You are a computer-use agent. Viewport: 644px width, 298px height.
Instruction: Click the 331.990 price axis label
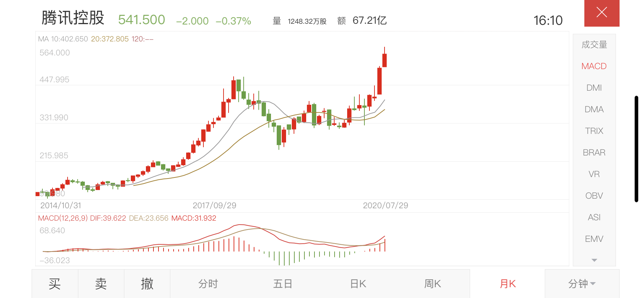click(54, 117)
